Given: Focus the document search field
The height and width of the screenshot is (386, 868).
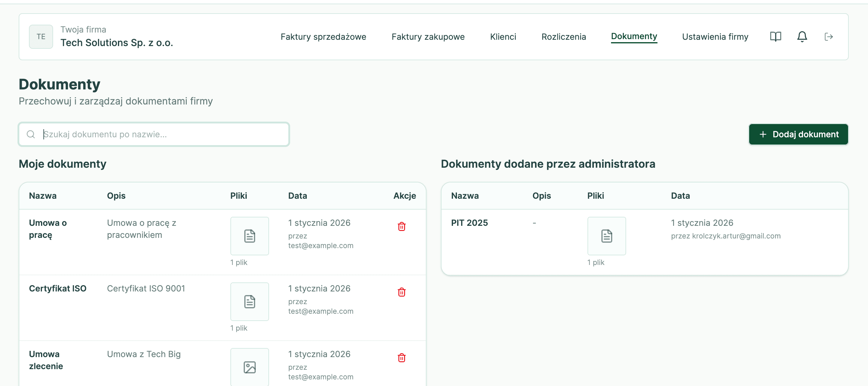Looking at the screenshot, I should tap(162, 134).
